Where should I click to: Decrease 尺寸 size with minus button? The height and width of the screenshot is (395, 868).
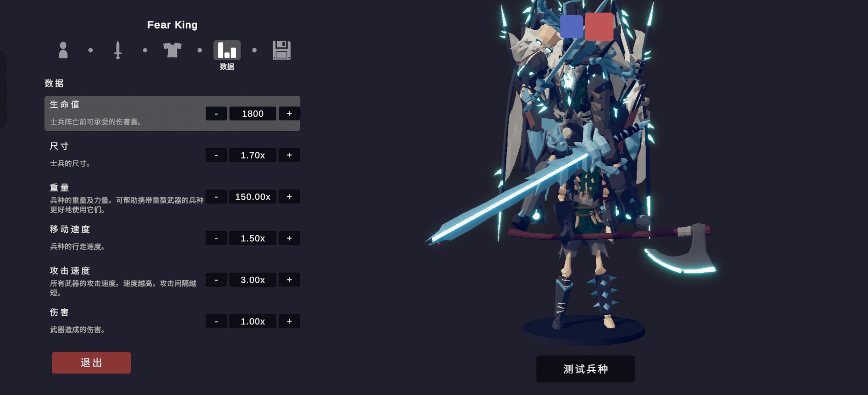pos(216,155)
